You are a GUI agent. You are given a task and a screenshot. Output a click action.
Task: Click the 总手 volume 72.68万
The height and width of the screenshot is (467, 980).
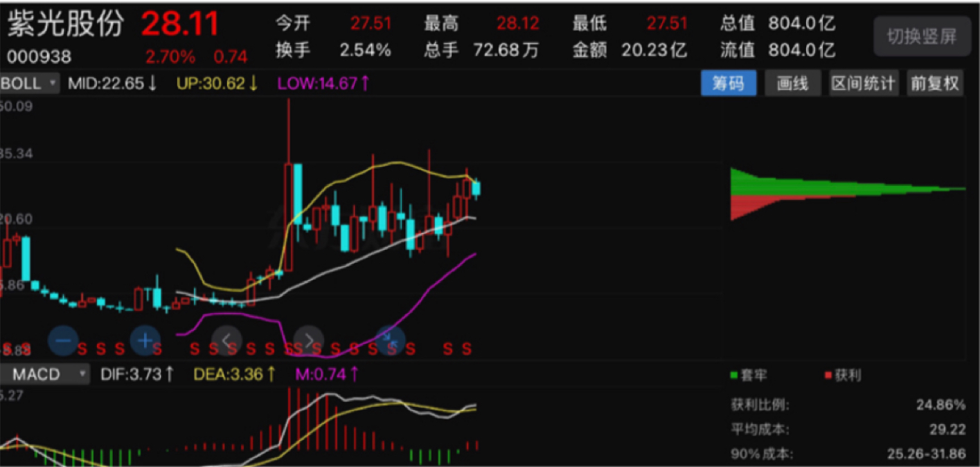tap(506, 50)
